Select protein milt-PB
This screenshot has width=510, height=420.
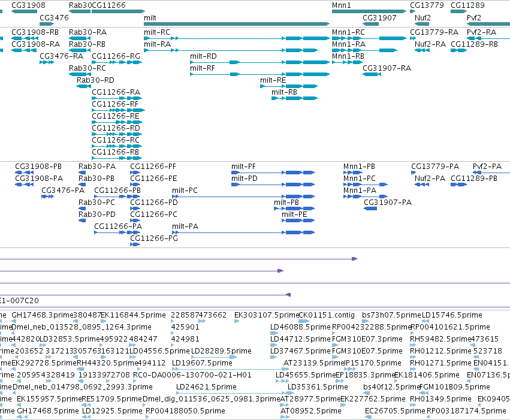click(x=294, y=209)
